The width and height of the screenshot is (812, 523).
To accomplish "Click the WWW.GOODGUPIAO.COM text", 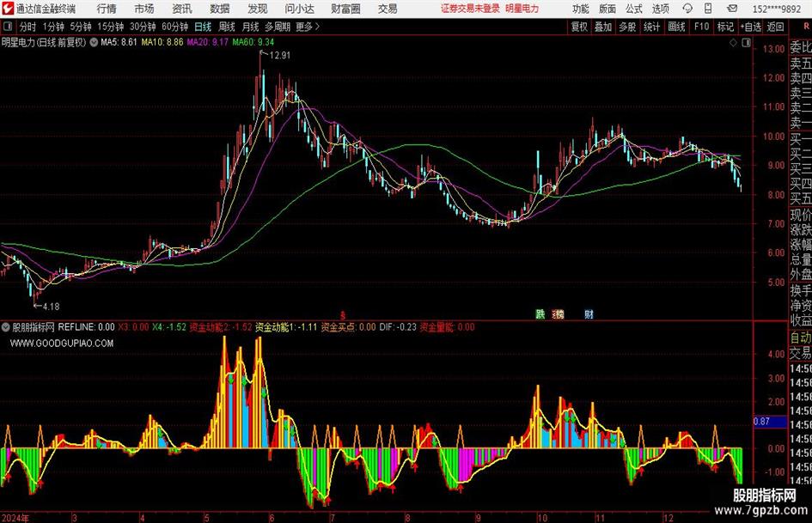I will coord(62,343).
